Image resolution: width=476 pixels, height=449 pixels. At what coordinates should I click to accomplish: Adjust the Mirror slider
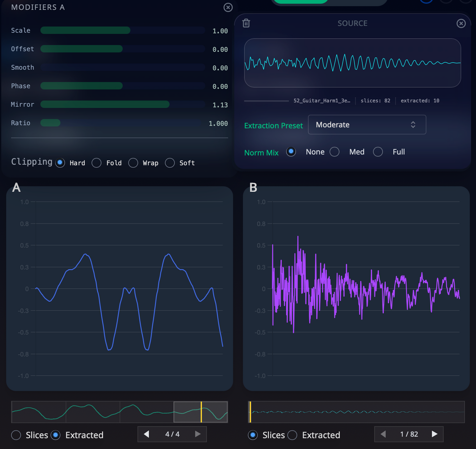(123, 104)
